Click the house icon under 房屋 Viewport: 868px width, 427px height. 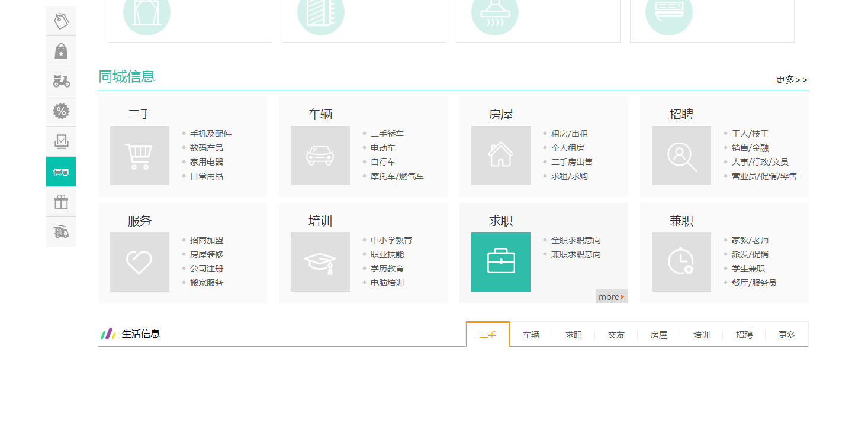tap(501, 156)
